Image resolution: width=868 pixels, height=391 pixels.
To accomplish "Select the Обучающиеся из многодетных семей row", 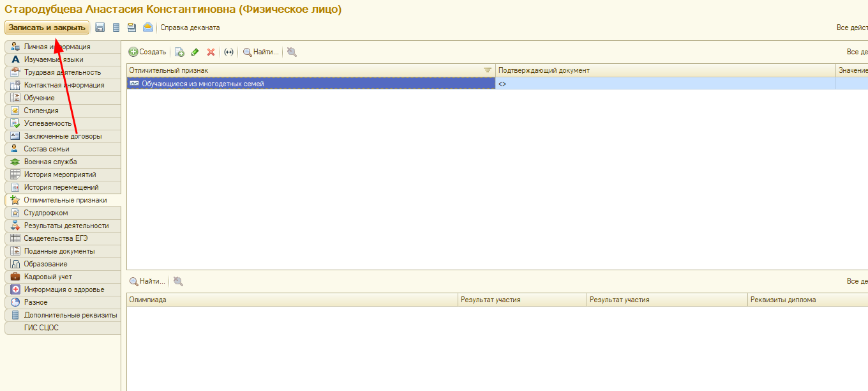I will (x=202, y=84).
